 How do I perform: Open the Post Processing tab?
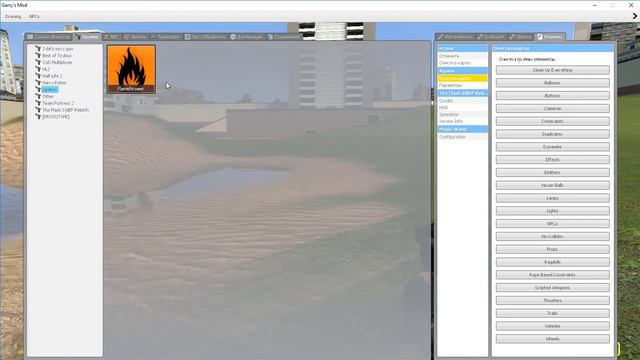click(205, 37)
